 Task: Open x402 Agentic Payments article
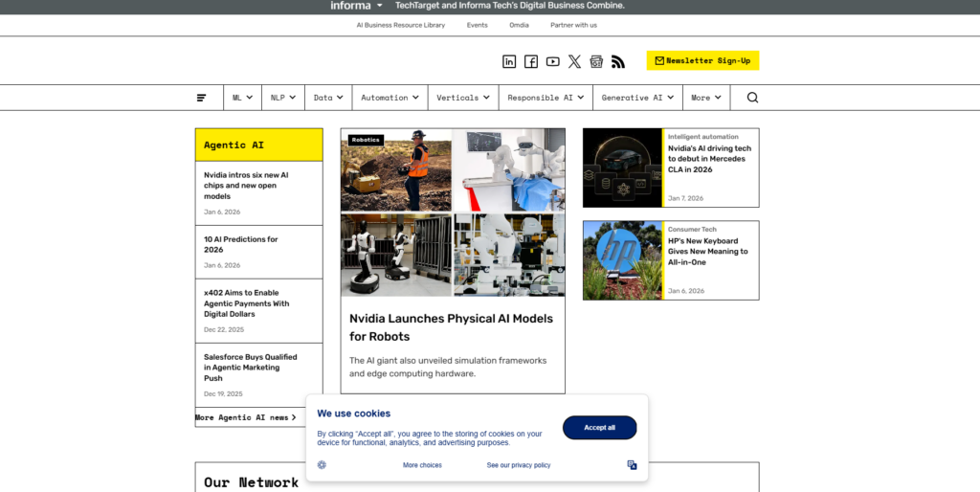tap(246, 303)
